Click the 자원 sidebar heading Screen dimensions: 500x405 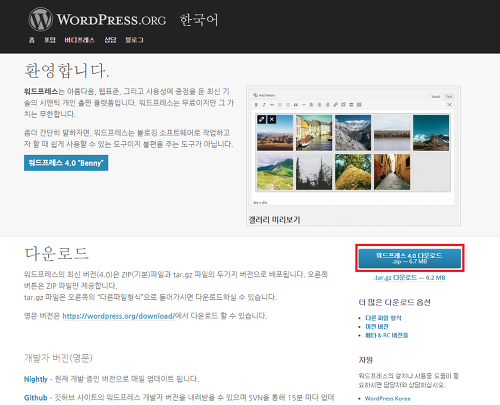tap(366, 360)
